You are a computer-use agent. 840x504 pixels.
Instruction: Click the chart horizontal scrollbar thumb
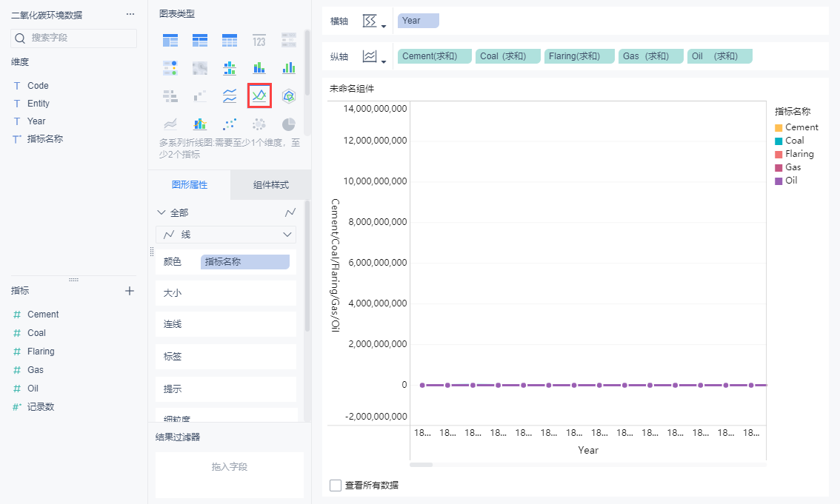(421, 465)
